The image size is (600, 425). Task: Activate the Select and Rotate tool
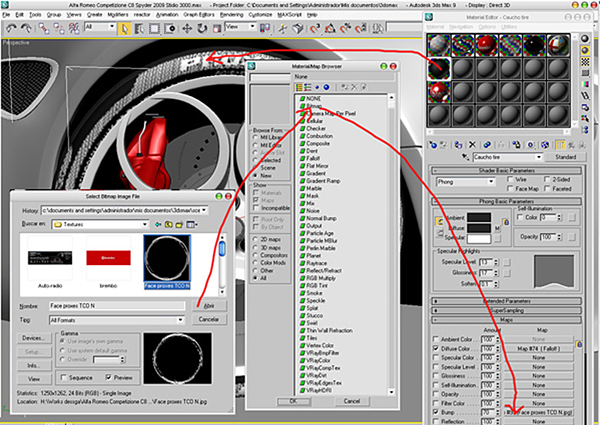(x=202, y=29)
